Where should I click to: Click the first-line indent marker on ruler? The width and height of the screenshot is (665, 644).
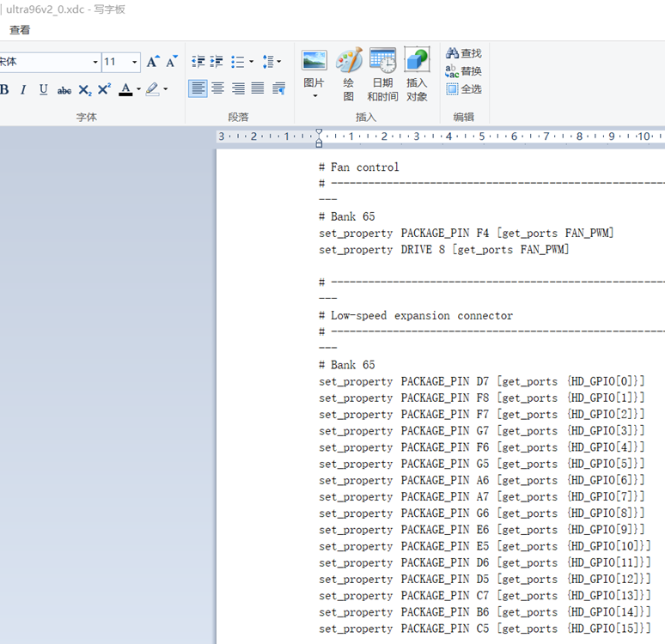click(x=319, y=132)
